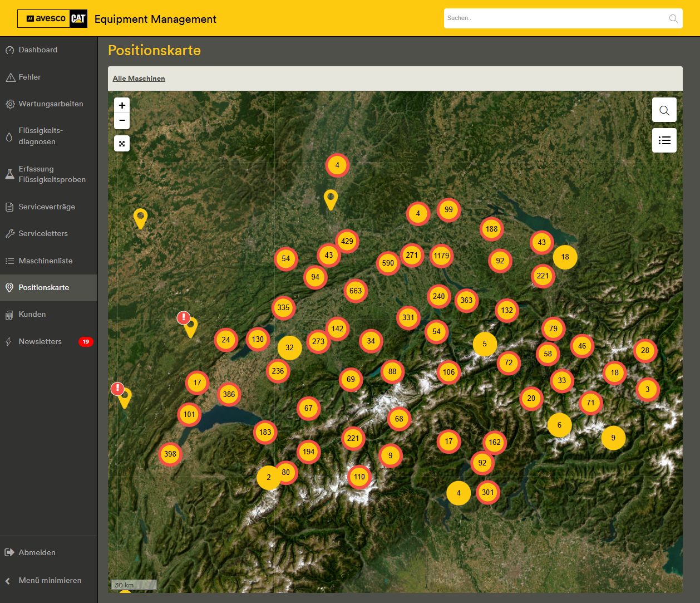
Task: Open the map search tool
Action: click(664, 110)
